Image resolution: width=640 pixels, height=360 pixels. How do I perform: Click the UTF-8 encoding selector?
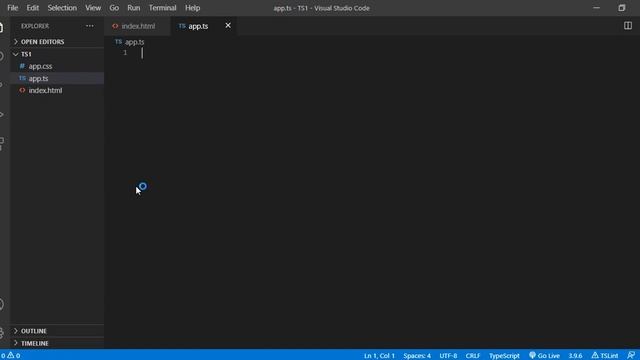click(x=448, y=356)
